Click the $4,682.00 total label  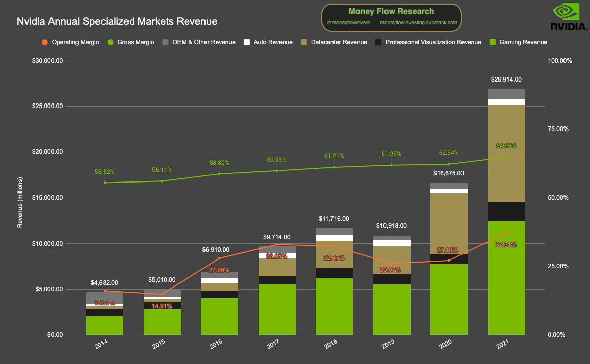click(104, 283)
